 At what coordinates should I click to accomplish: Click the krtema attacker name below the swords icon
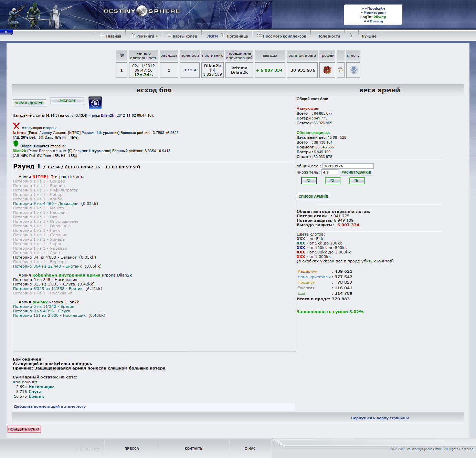(x=20, y=133)
